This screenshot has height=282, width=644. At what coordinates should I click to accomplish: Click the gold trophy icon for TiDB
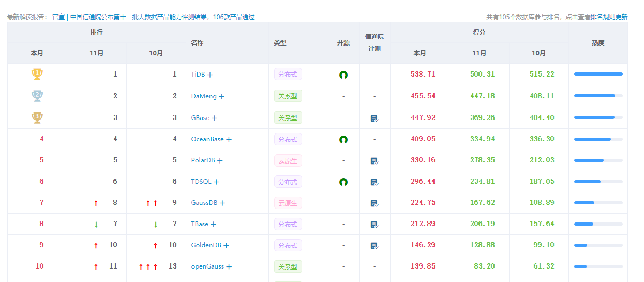[x=37, y=75]
